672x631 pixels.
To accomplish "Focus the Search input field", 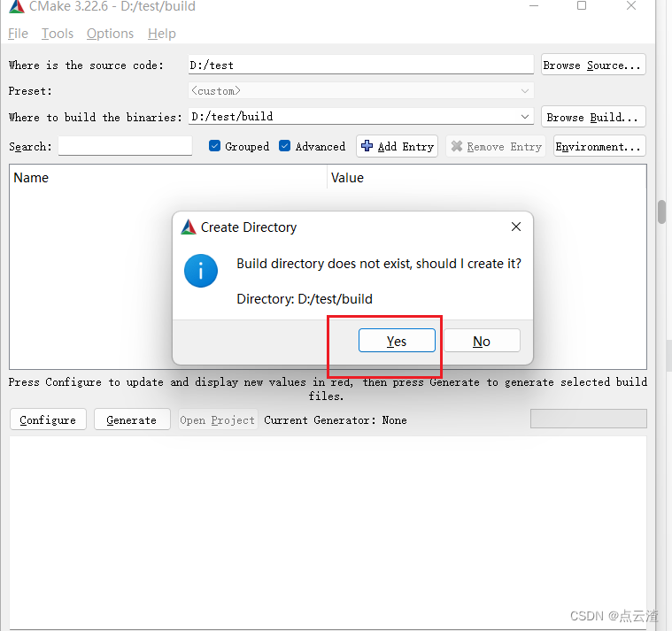I will coord(125,146).
